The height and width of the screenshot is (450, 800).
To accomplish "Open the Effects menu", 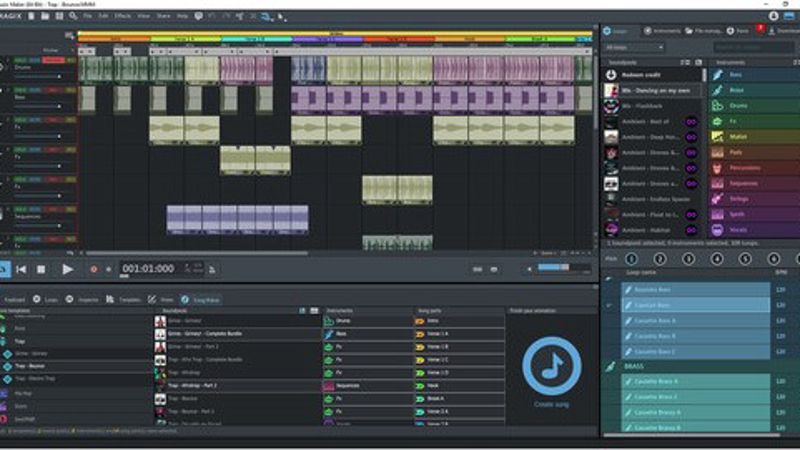I will tap(122, 16).
